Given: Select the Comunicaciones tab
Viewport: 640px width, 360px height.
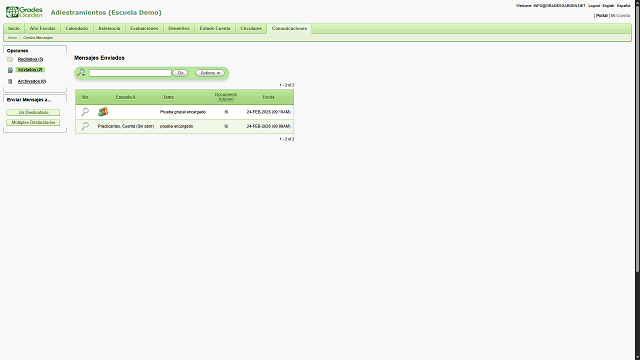Looking at the screenshot, I should click(x=289, y=28).
